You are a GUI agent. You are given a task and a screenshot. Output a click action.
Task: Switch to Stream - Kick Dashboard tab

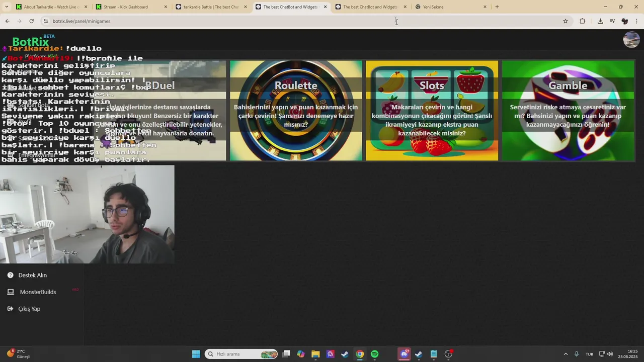131,7
